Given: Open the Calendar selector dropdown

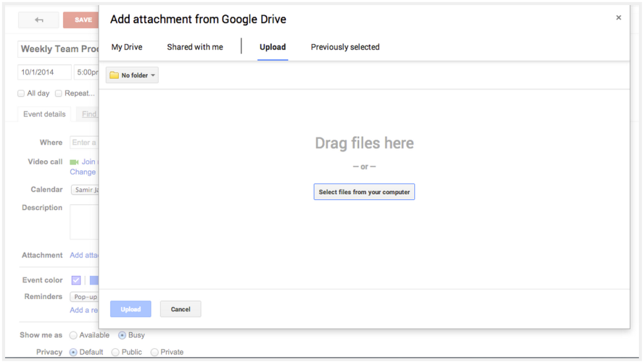Looking at the screenshot, I should point(85,190).
